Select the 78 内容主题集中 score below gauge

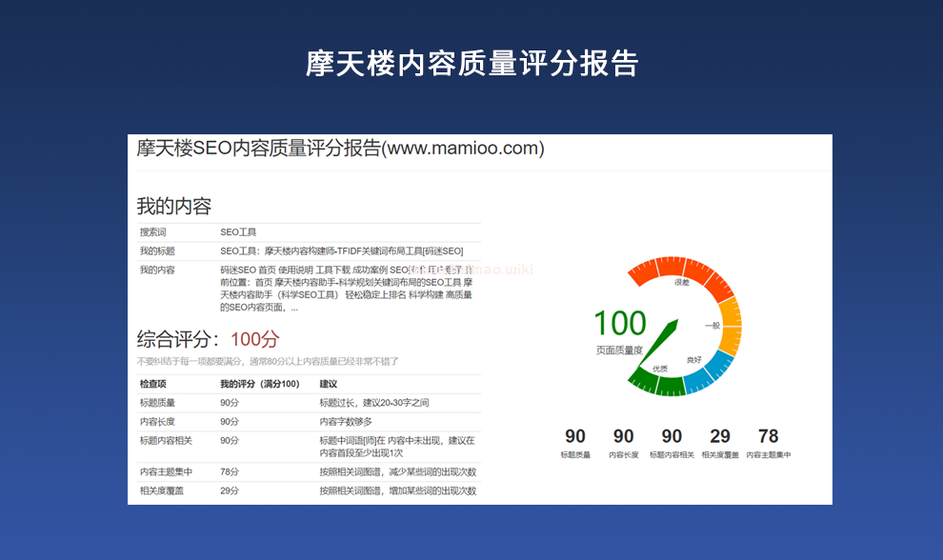point(769,437)
